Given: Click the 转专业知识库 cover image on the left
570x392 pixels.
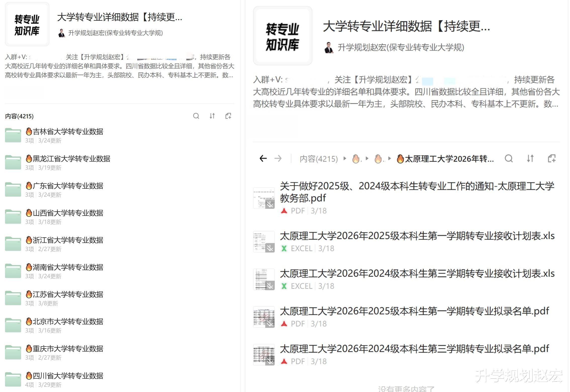Looking at the screenshot, I should [x=27, y=24].
